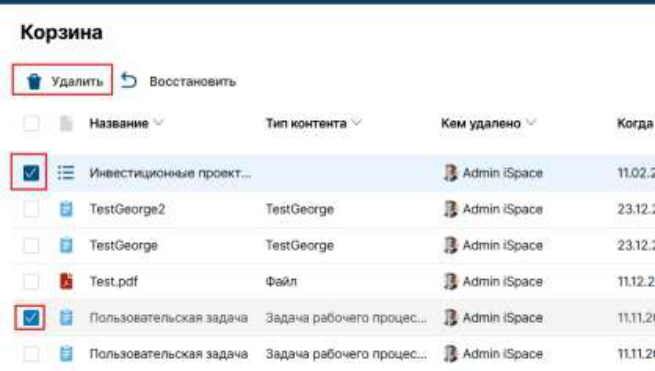Click the trash can icon next to Удалить
The image size is (655, 371).
34,81
